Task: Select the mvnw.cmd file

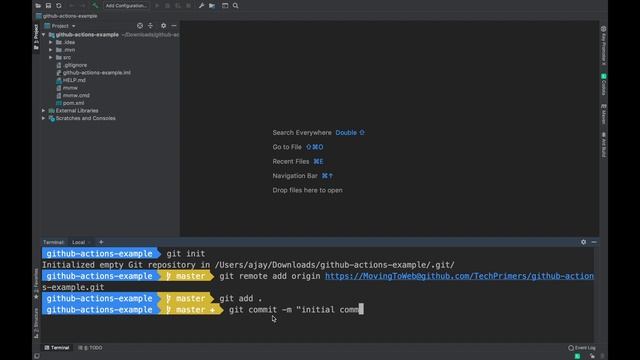Action: click(76, 95)
